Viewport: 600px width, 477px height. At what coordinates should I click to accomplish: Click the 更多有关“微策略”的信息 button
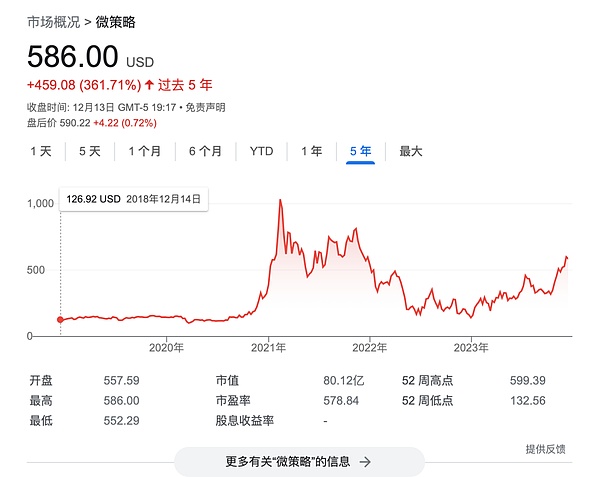pos(299,462)
